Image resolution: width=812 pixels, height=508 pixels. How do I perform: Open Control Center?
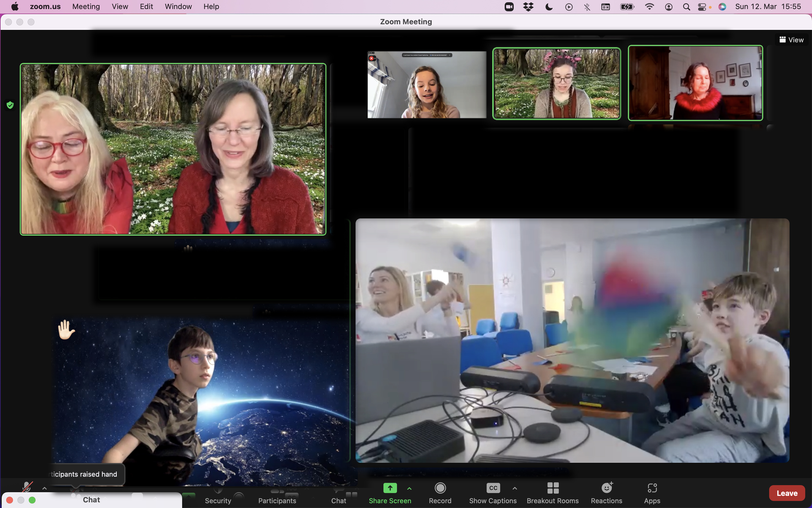[x=702, y=7]
